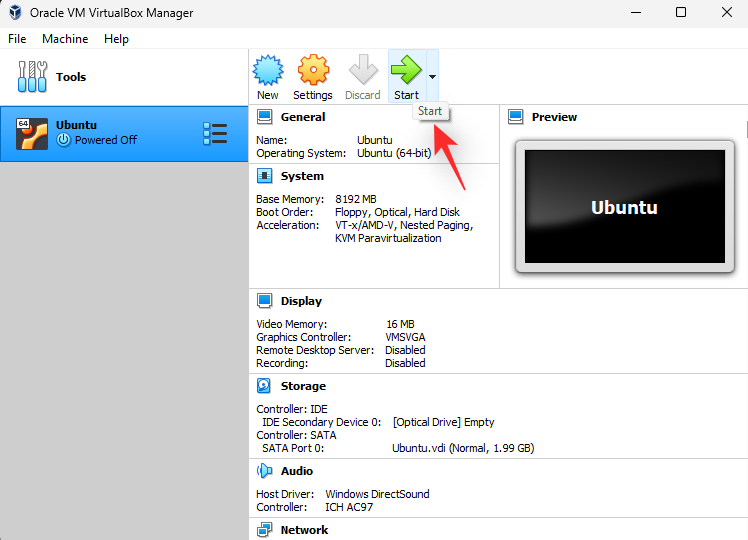Click the Optical Drive Empty entry

coord(443,422)
